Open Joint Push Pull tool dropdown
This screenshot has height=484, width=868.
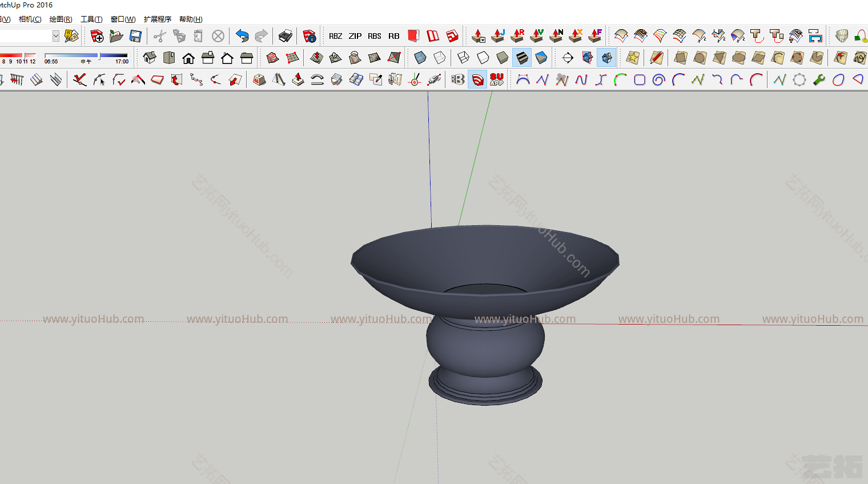coord(479,36)
